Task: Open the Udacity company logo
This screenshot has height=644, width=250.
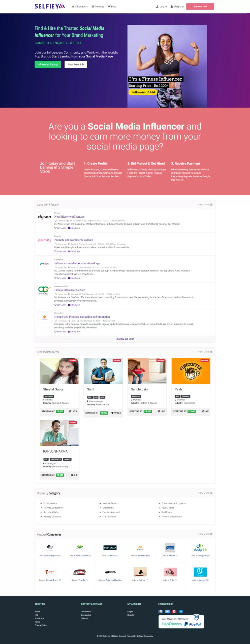Action: [200, 572]
